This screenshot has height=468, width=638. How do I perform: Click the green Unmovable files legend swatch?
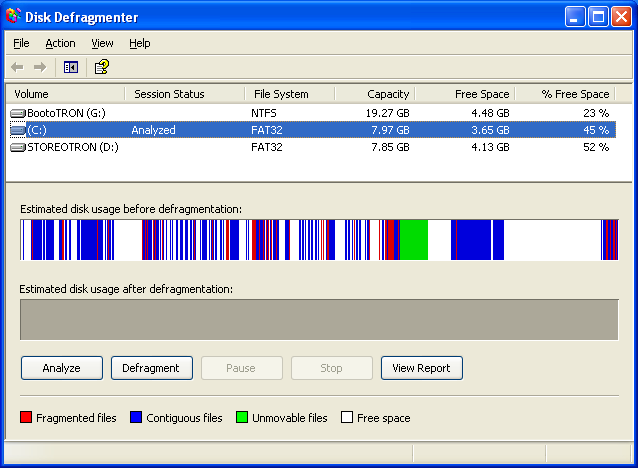tap(241, 418)
